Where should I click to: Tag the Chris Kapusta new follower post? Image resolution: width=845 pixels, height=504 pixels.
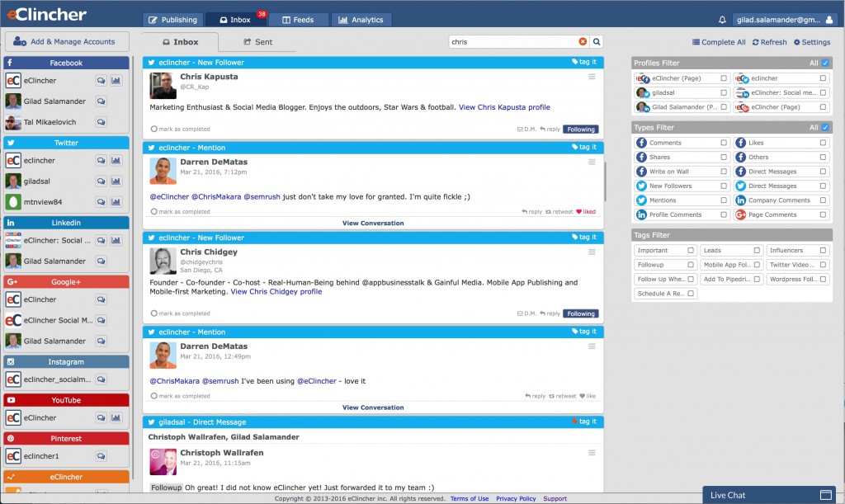[x=584, y=62]
